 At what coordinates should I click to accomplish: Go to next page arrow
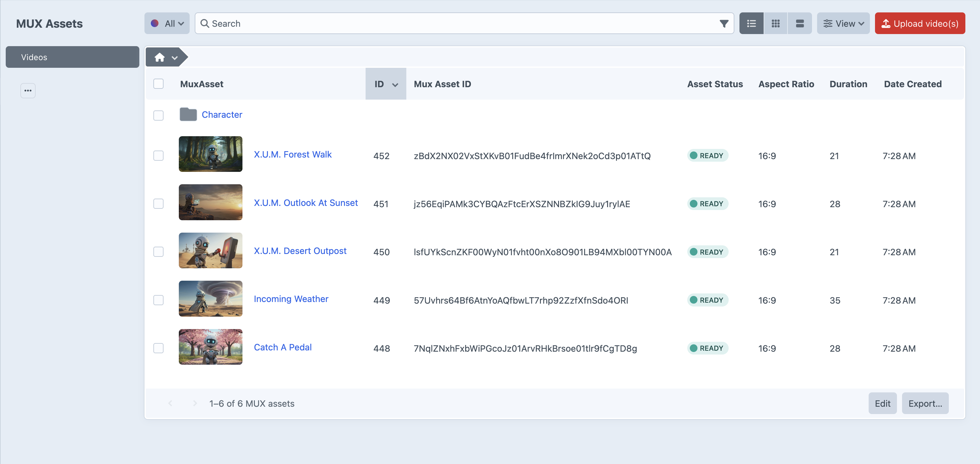click(x=195, y=403)
